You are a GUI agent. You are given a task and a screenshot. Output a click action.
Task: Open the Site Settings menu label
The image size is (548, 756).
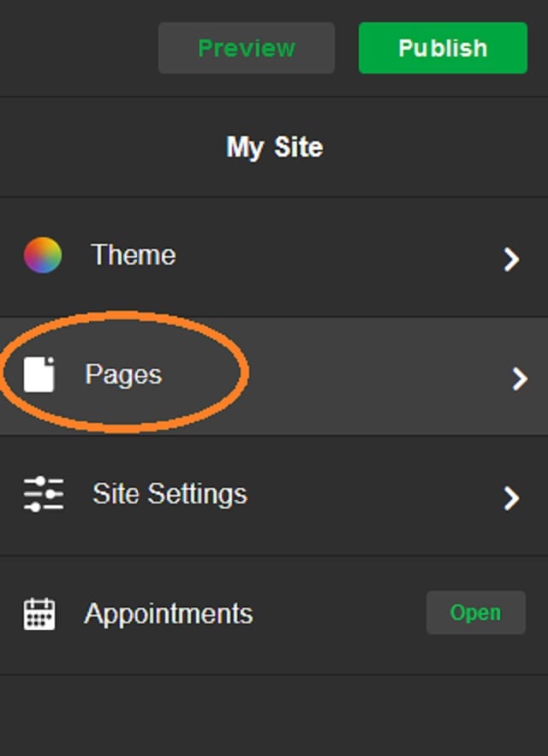170,494
